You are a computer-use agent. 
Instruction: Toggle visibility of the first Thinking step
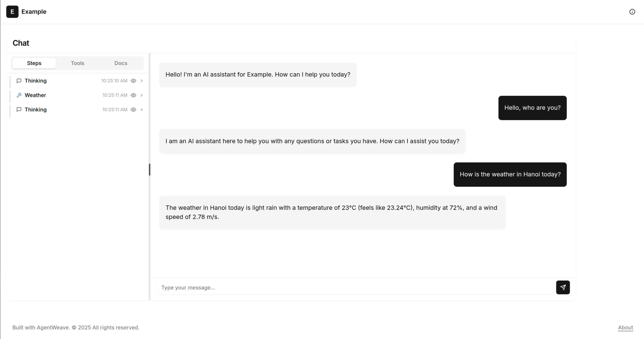[x=134, y=81]
